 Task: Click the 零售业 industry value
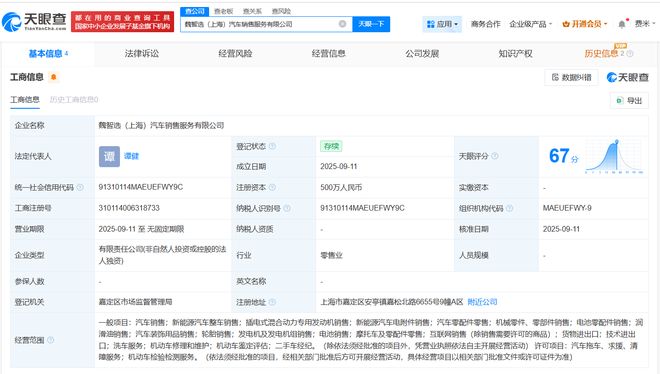click(x=331, y=255)
